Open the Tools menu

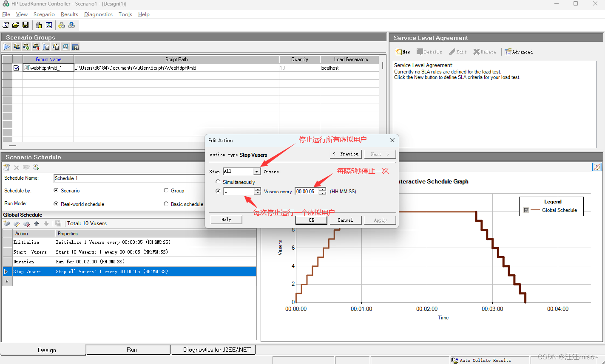click(x=125, y=14)
